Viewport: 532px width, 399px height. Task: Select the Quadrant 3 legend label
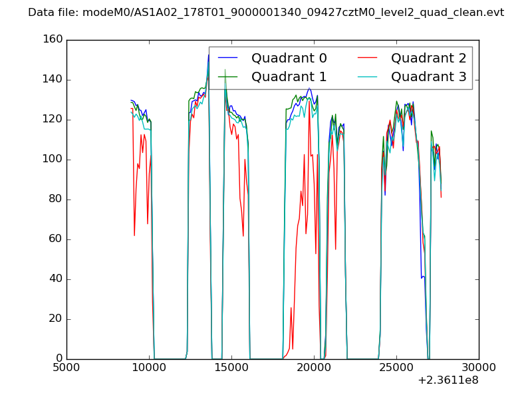[x=428, y=76]
